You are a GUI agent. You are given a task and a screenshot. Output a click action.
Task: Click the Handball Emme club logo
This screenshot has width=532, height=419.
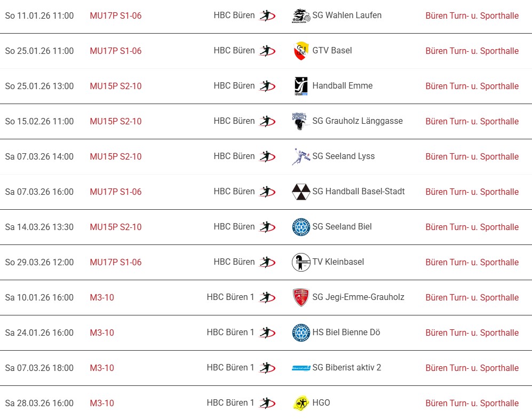click(x=301, y=86)
